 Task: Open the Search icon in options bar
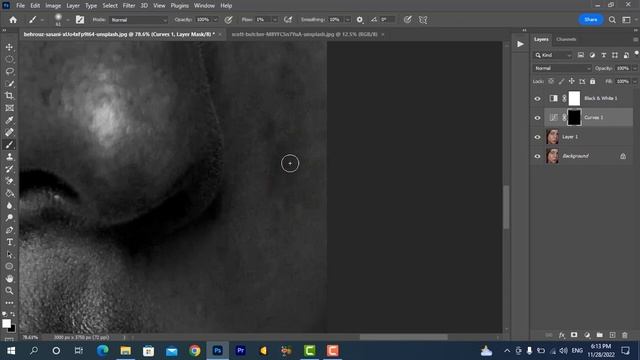click(612, 20)
